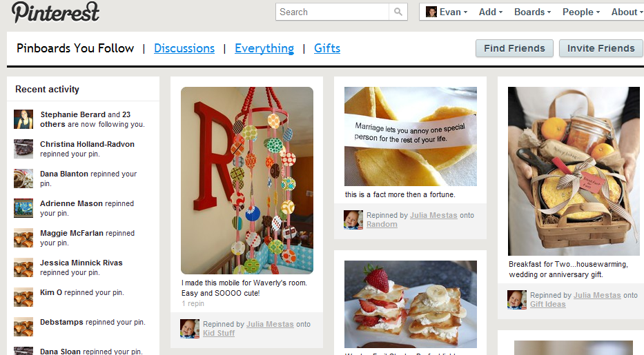
Task: Switch to the Everything tab
Action: 264,48
